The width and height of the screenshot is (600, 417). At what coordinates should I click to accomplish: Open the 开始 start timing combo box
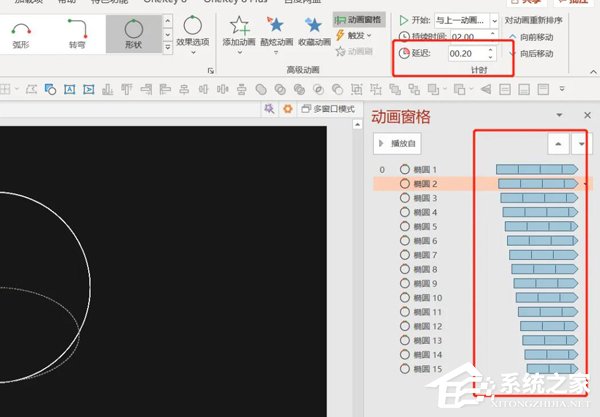[466, 20]
